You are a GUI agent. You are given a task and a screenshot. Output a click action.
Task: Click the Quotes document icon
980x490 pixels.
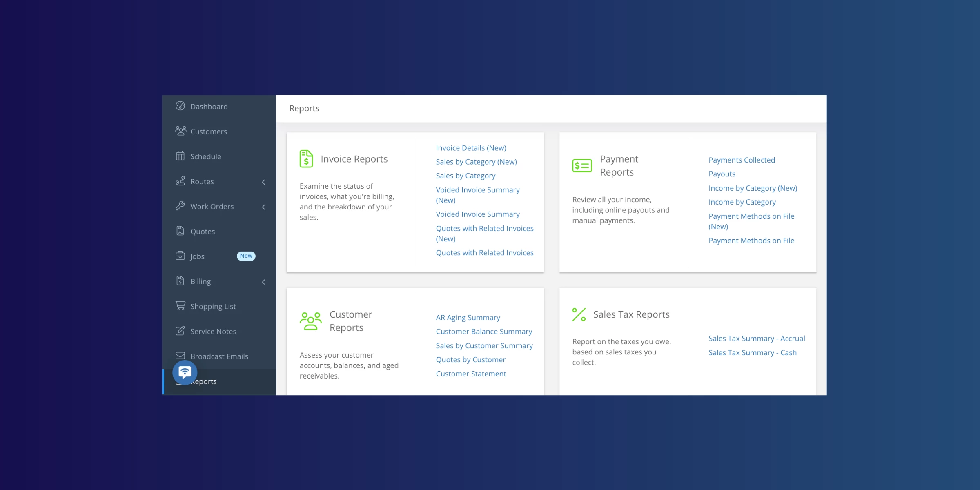click(x=180, y=231)
